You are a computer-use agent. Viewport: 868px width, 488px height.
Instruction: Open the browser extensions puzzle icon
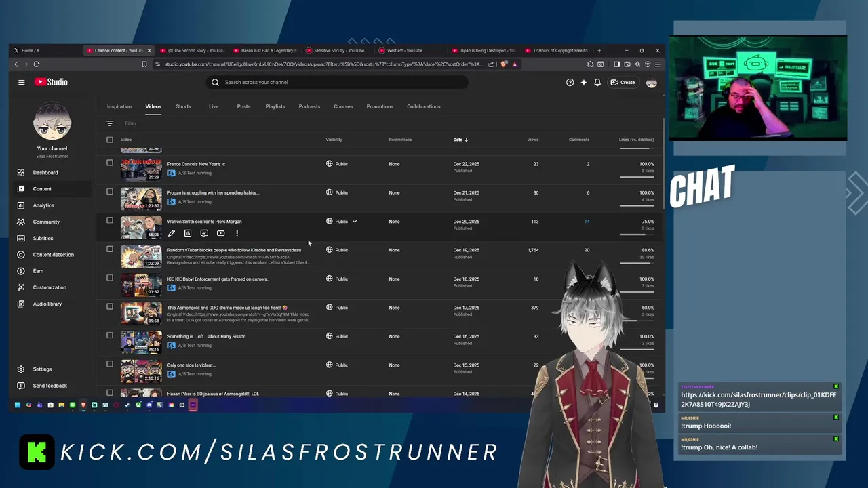(x=590, y=64)
